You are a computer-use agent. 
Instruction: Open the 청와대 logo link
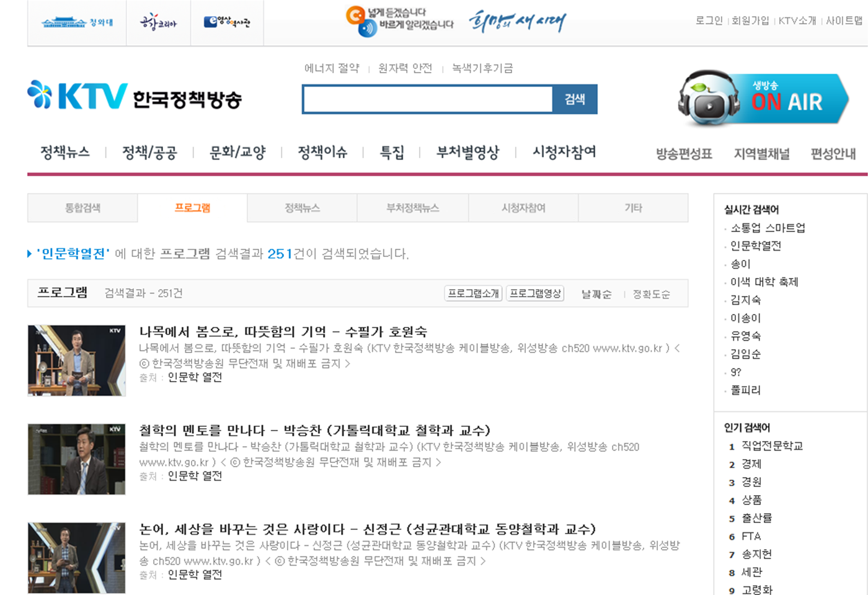(x=77, y=22)
